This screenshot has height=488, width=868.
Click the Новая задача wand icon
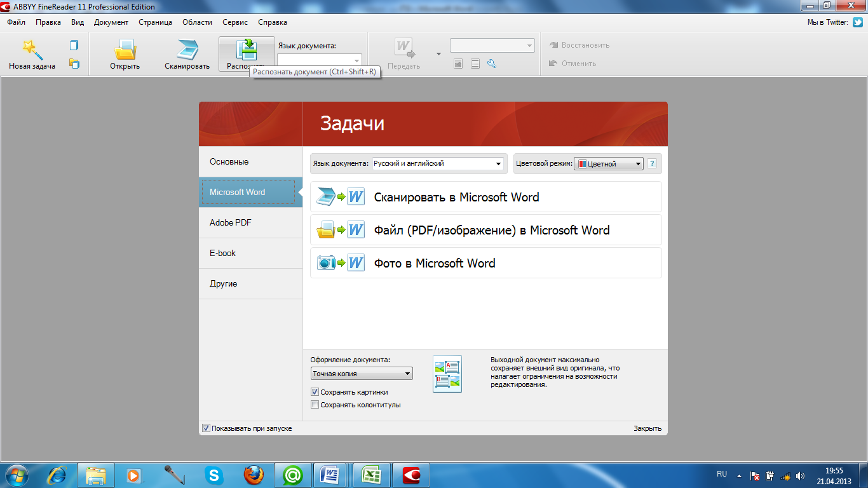tap(32, 50)
